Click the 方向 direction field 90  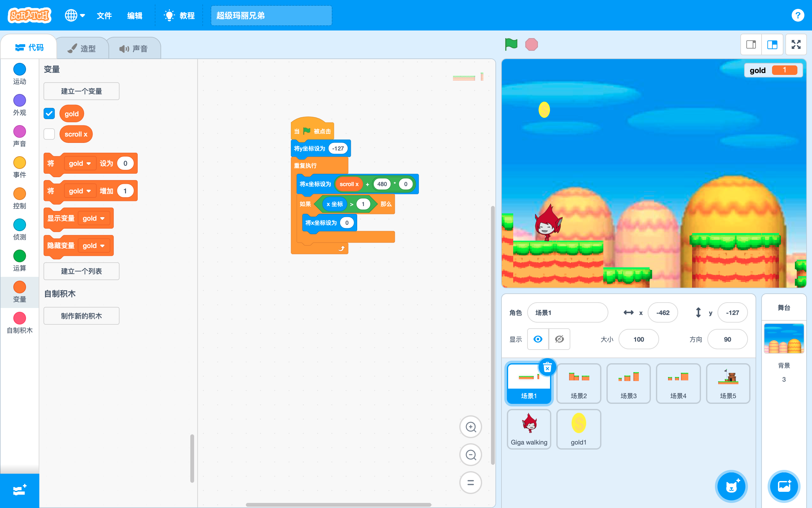pyautogui.click(x=727, y=339)
